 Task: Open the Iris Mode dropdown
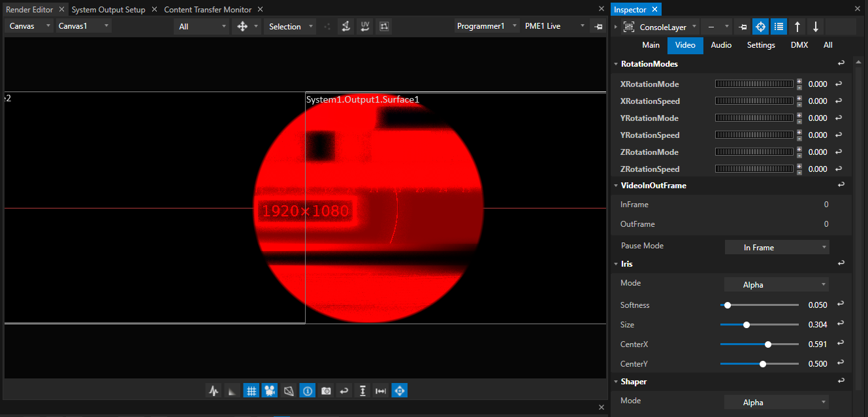pyautogui.click(x=777, y=284)
